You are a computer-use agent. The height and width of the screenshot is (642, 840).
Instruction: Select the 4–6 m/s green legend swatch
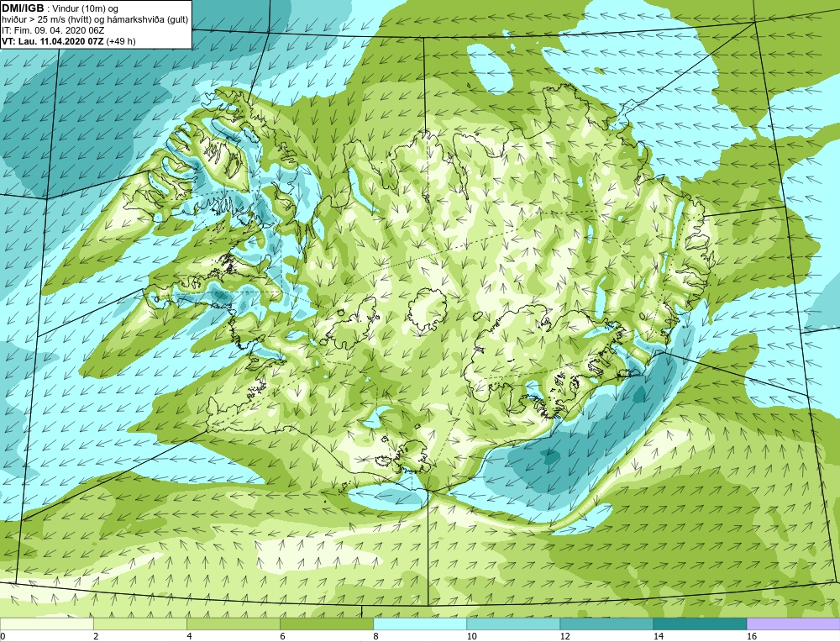[233, 624]
